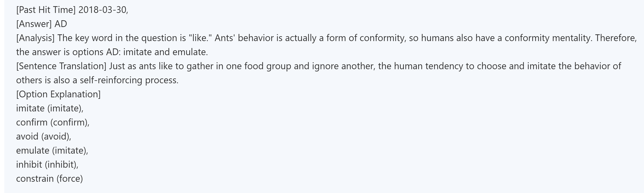Click the option line "avoid (avoid),"
This screenshot has width=644, height=193.
44,136
